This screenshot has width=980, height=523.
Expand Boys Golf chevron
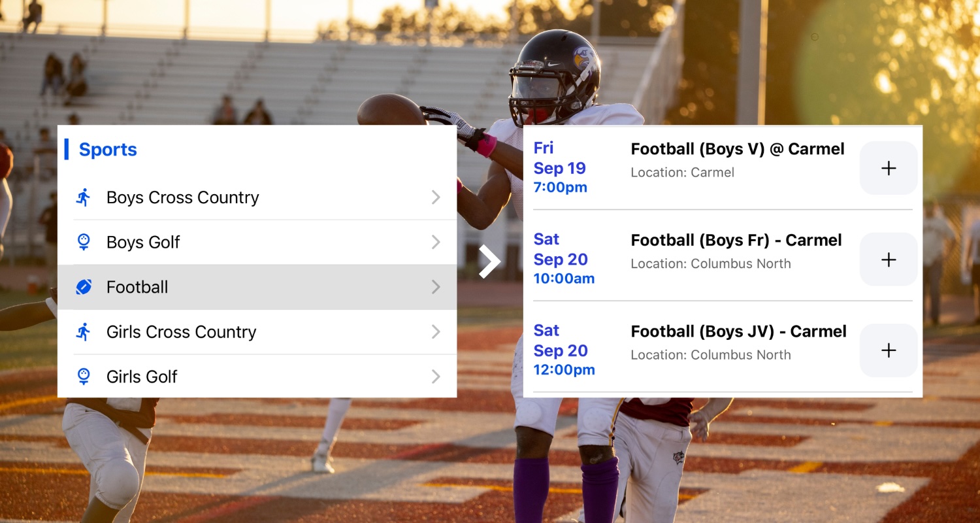(x=436, y=243)
